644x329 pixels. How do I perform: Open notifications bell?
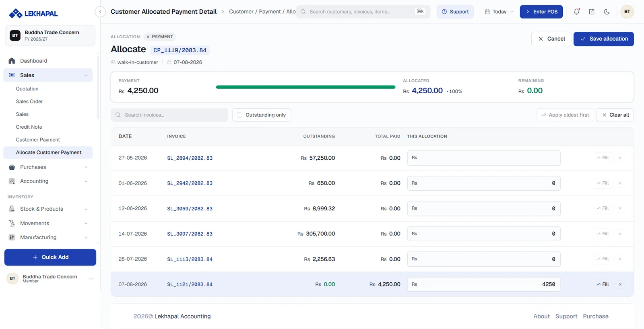click(576, 12)
